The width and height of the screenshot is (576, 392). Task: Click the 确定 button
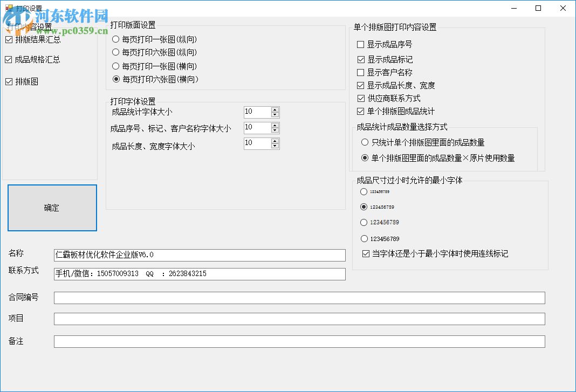pyautogui.click(x=52, y=208)
